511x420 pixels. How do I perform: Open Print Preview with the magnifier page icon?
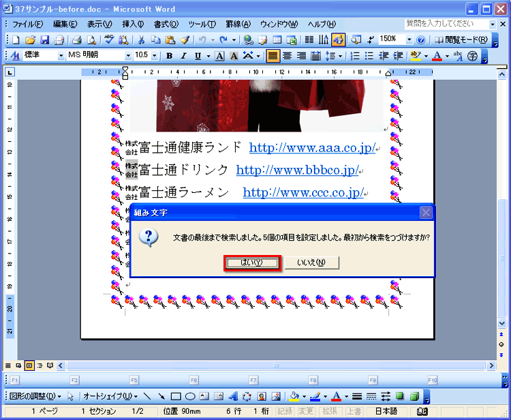tap(91, 40)
